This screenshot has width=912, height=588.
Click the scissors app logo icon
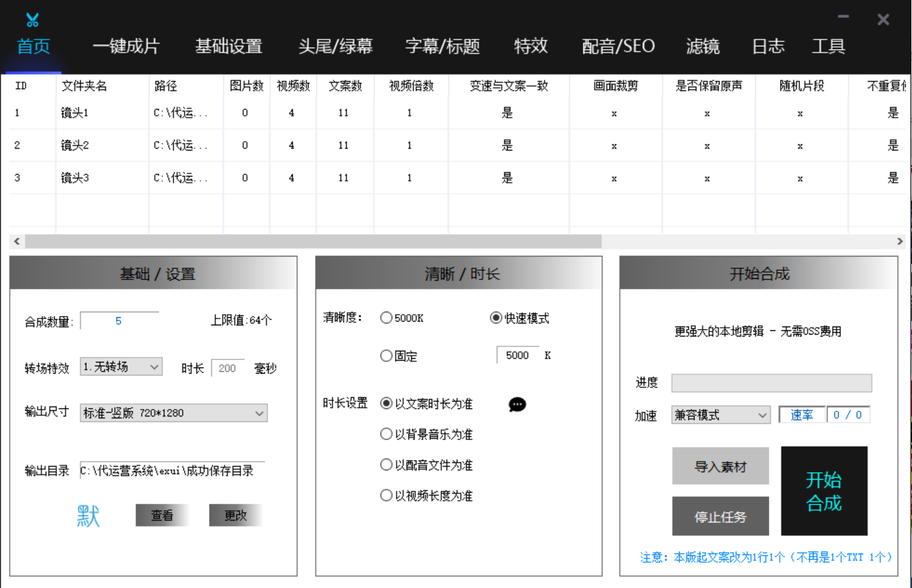pos(32,20)
